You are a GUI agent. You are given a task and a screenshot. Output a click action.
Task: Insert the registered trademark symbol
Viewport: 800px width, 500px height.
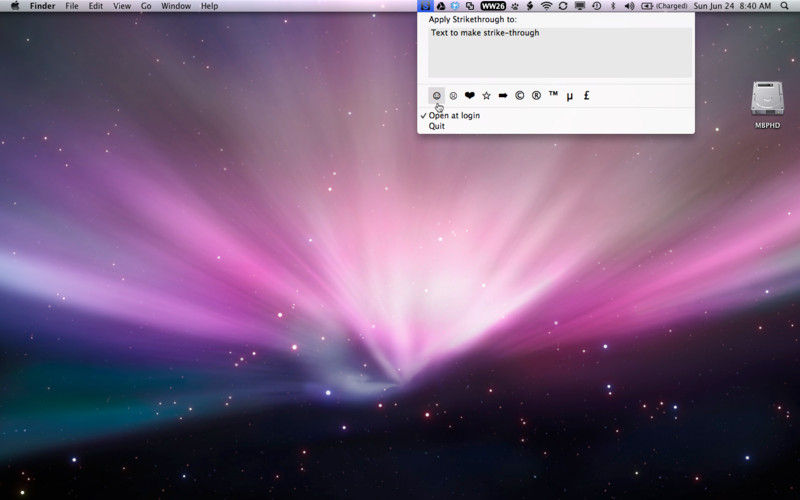point(536,95)
